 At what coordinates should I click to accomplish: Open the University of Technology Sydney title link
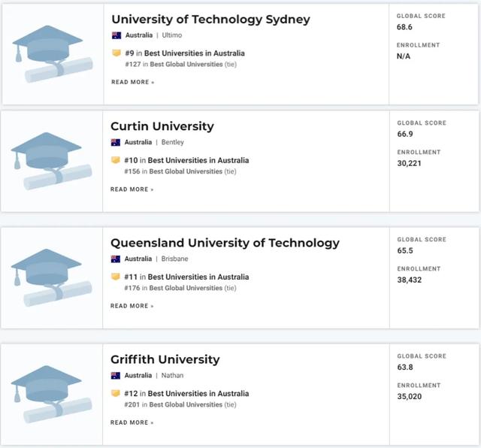[x=210, y=20]
